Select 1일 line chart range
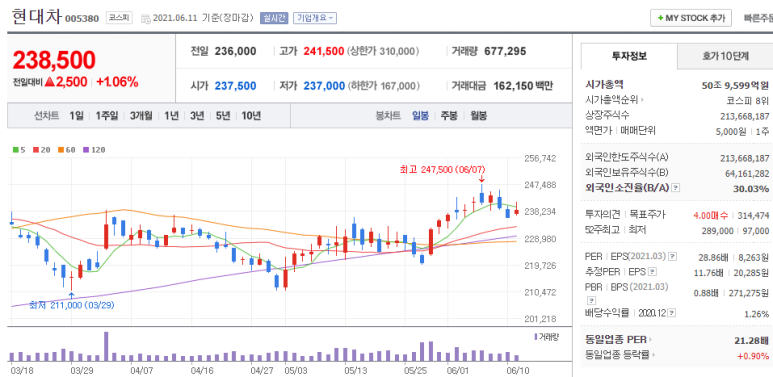This screenshot has height=377, width=773. coord(76,116)
